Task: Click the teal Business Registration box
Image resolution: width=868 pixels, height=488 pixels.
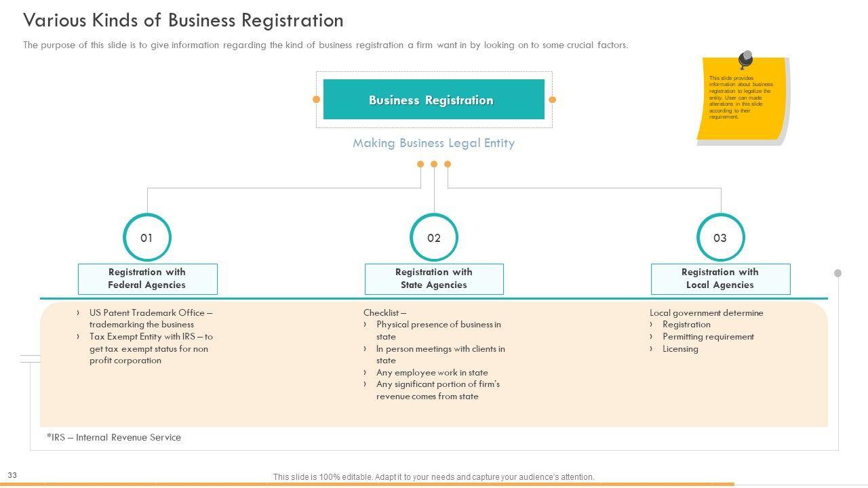Action: pyautogui.click(x=433, y=100)
